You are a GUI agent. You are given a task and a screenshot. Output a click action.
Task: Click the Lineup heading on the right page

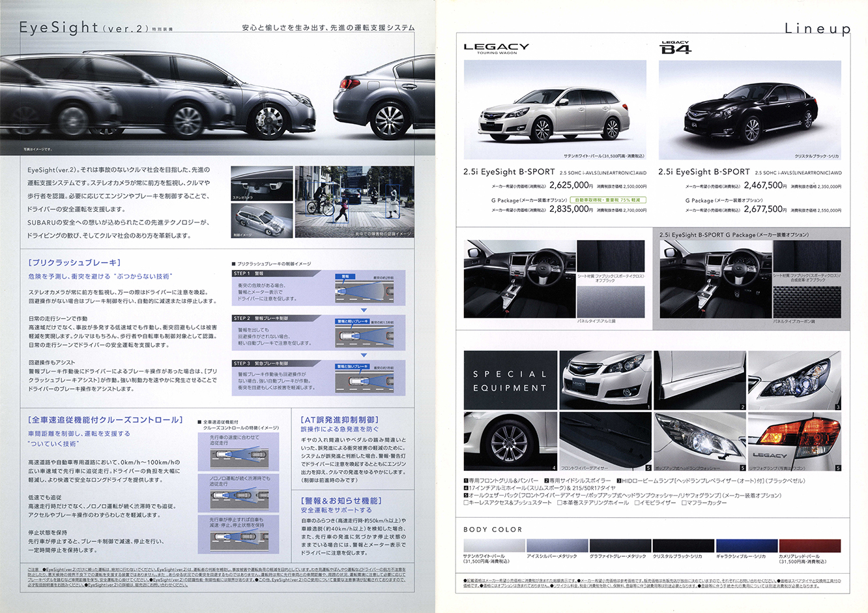817,28
